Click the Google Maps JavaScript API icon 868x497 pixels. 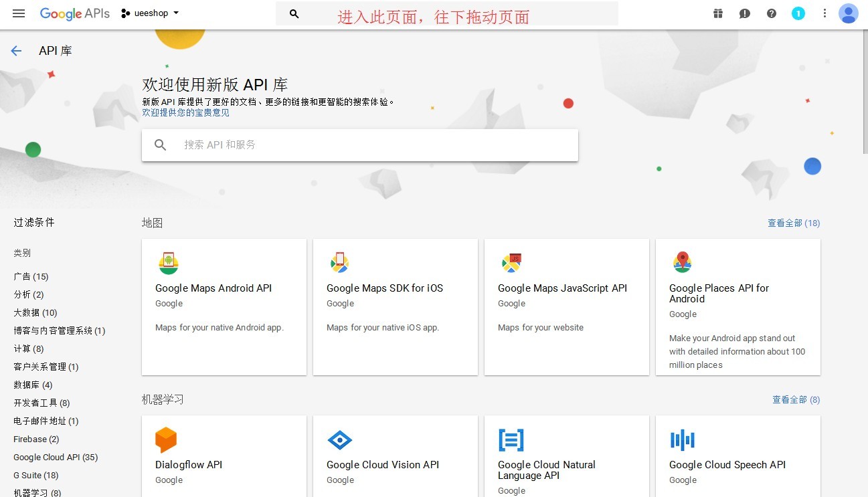(511, 263)
